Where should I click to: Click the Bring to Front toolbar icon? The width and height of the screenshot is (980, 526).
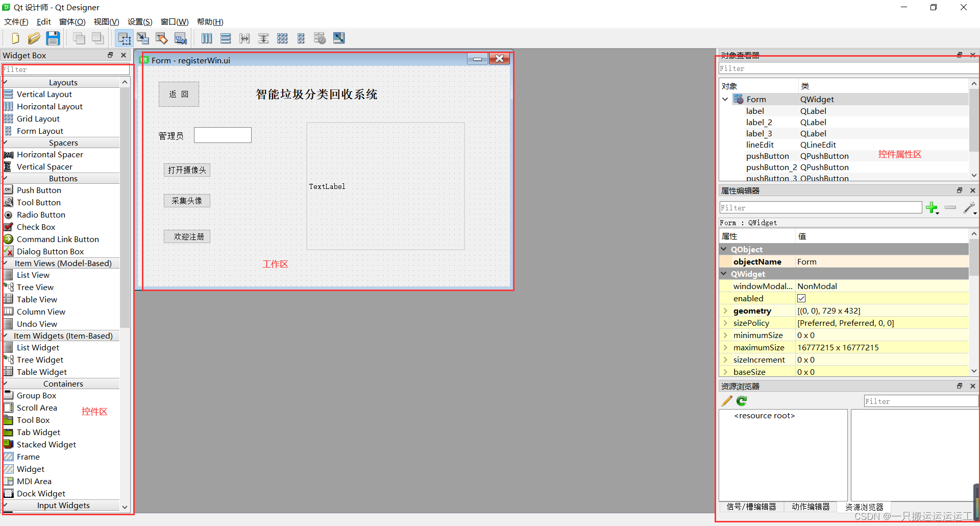tap(79, 38)
